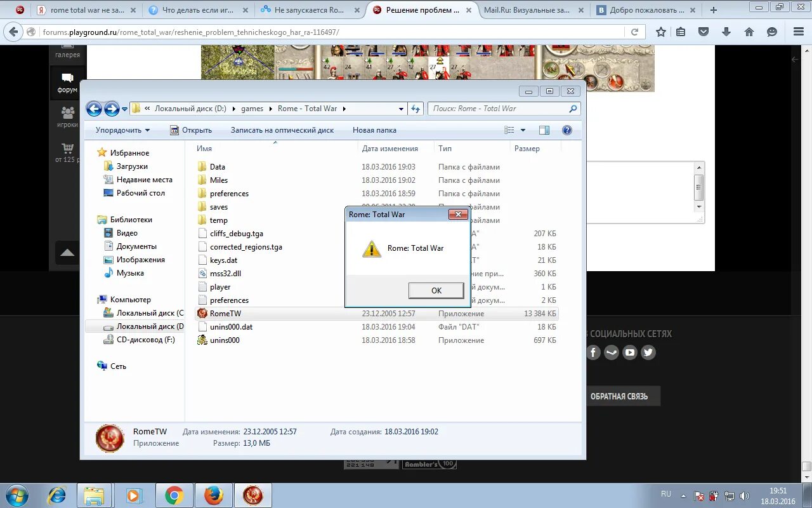Select the keys.dat file
812x508 pixels.
[x=223, y=260]
